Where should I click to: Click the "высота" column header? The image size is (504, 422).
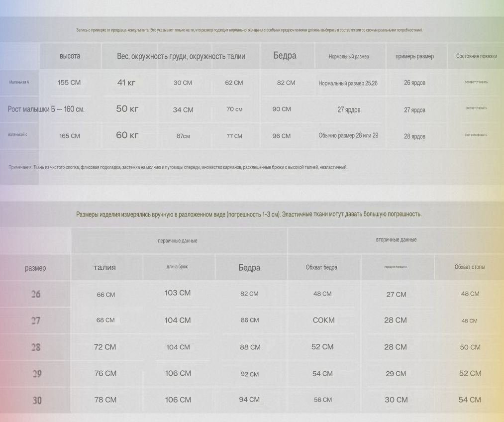(70, 56)
